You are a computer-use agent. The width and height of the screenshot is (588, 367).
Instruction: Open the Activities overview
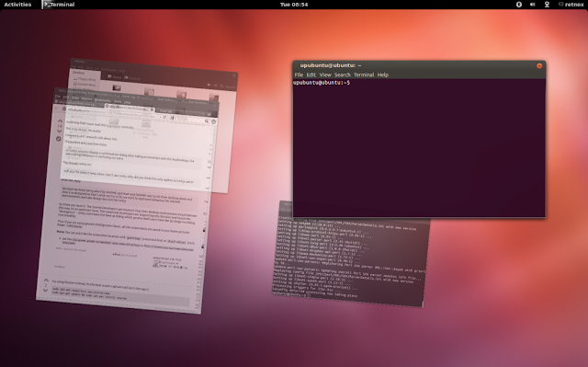[17, 5]
